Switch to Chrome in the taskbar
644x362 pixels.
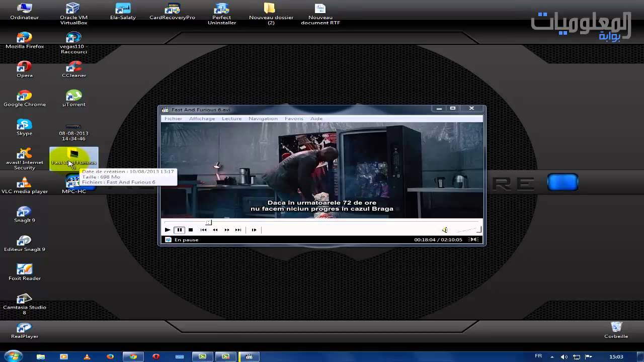133,356
